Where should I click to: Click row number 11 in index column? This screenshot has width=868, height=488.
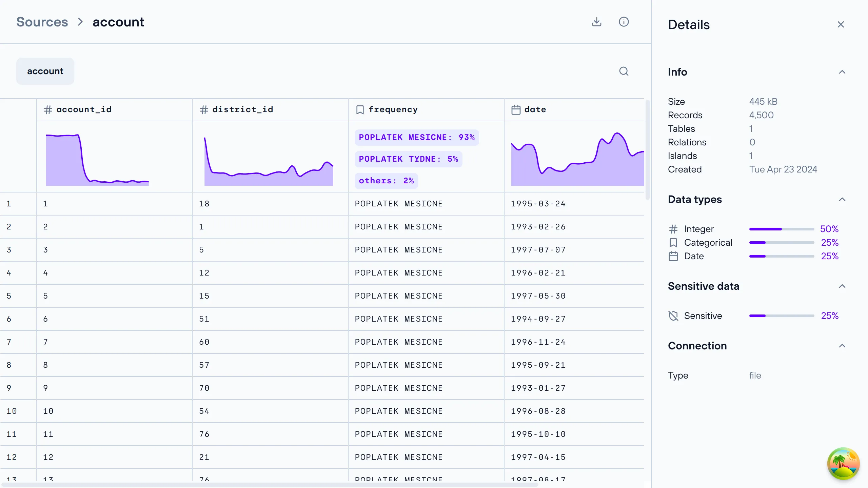pos(12,434)
